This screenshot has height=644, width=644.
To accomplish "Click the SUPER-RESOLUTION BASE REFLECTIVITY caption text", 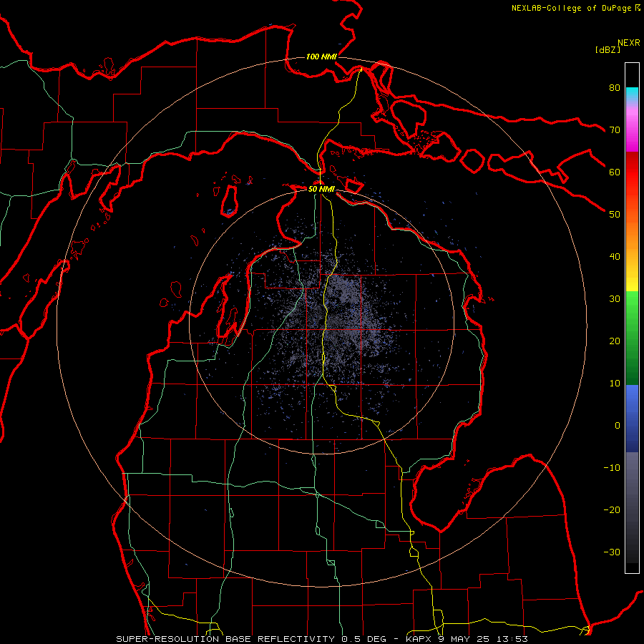I will click(x=225, y=639).
